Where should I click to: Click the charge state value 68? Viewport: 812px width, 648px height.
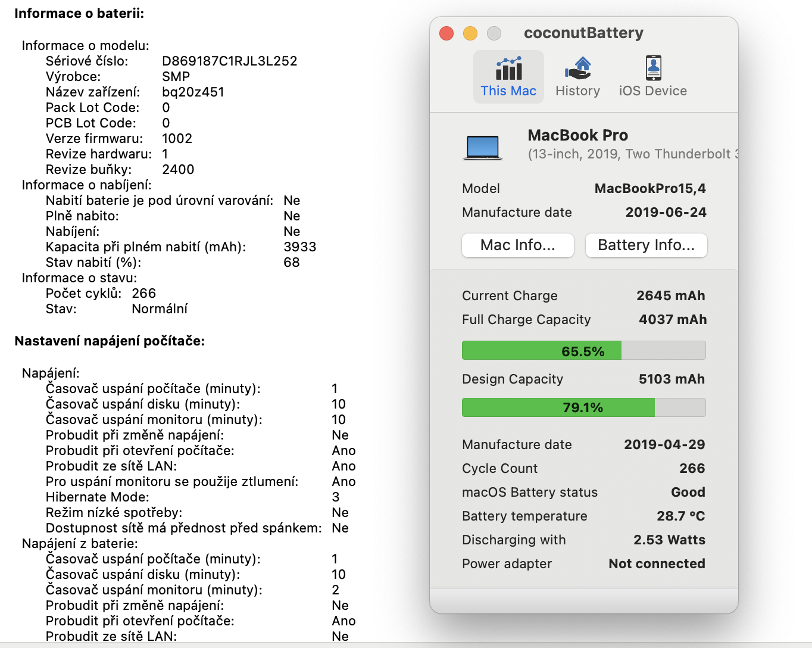[x=291, y=263]
